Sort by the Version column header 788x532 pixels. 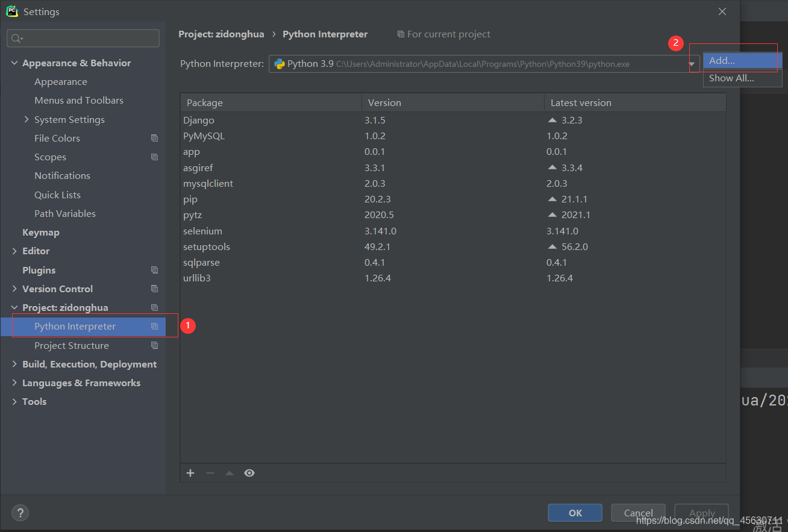(453, 102)
